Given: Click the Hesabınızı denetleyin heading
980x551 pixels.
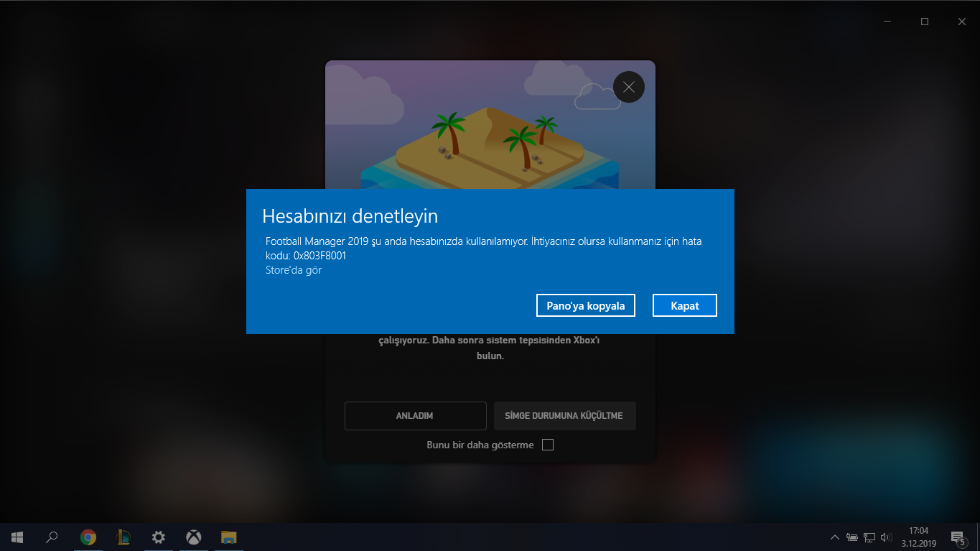Looking at the screenshot, I should click(x=350, y=216).
